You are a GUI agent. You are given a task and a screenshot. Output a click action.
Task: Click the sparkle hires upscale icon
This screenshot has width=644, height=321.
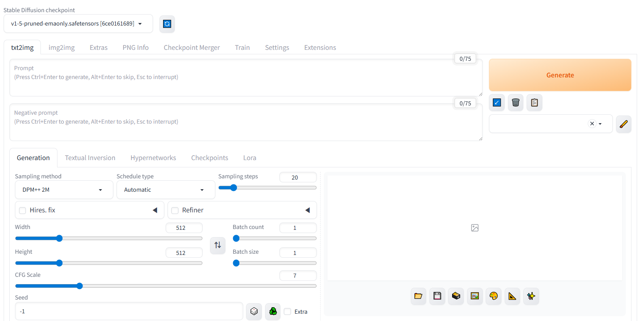[531, 296]
